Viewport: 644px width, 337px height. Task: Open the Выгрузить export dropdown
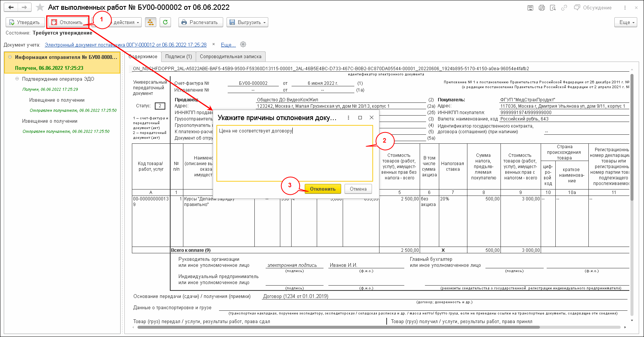(247, 22)
